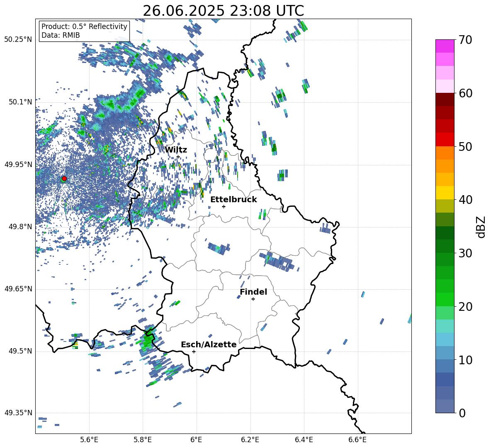Click the orange colorbar segment just below 50

(x=445, y=153)
